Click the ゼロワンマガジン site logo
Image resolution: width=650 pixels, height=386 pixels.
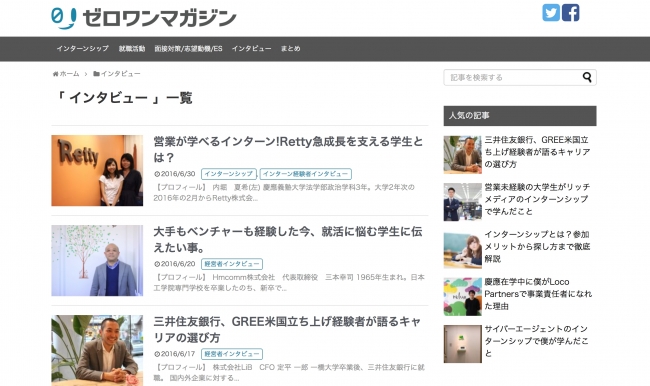click(x=143, y=18)
